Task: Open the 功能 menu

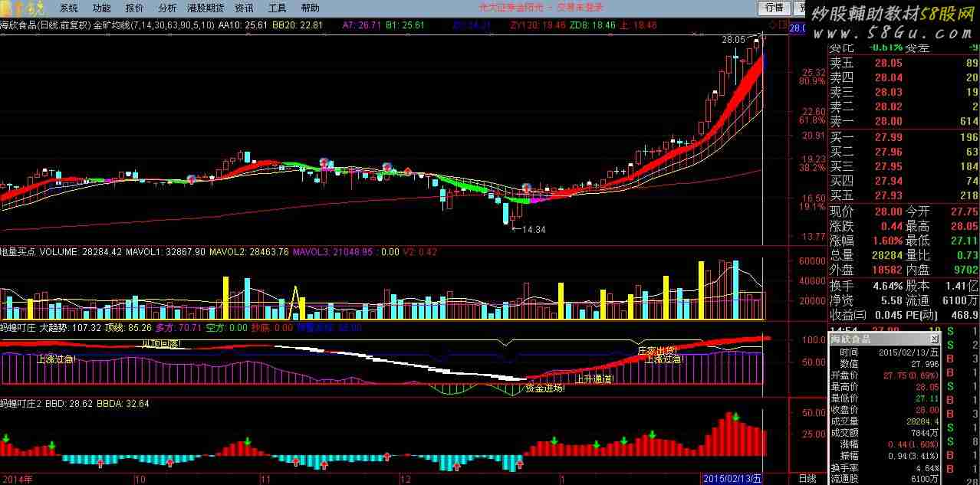Action: tap(101, 8)
